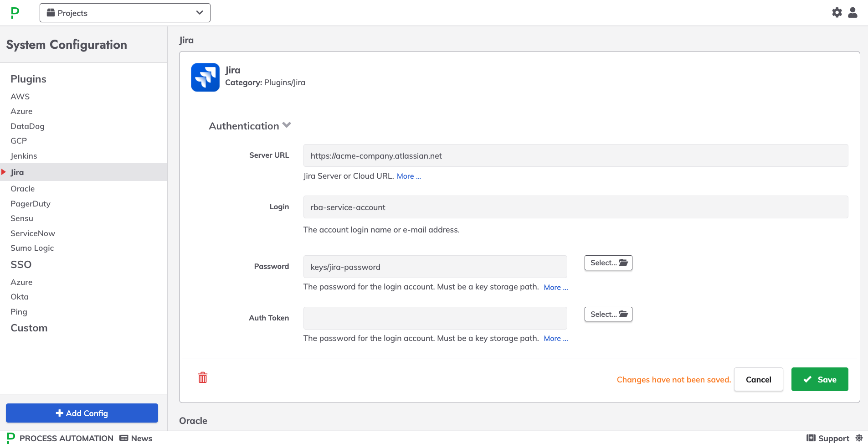
Task: Select ServiceNow plugin config
Action: point(33,233)
